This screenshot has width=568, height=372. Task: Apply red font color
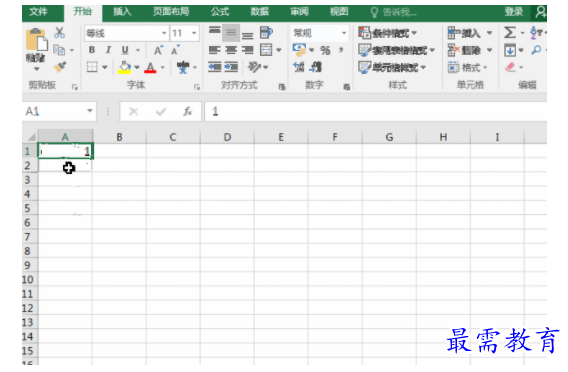click(150, 67)
